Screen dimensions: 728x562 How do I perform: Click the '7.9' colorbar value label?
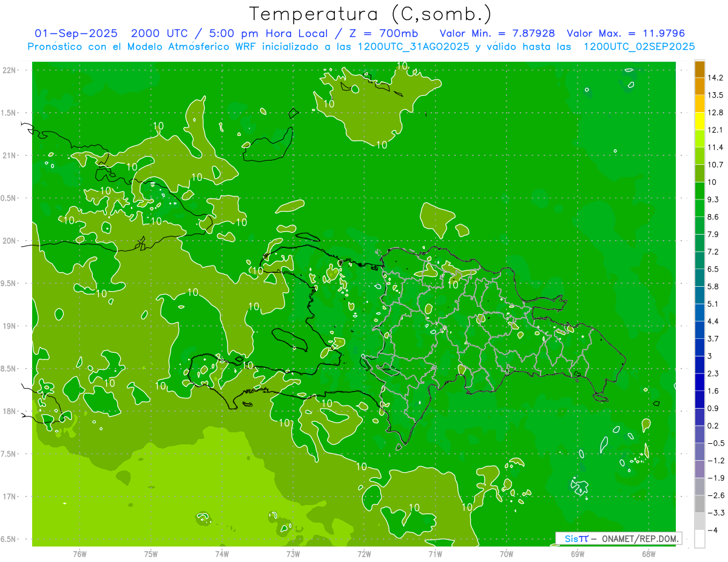[713, 234]
